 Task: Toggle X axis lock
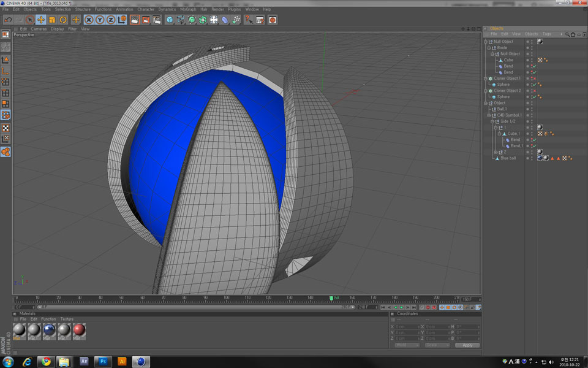[89, 20]
